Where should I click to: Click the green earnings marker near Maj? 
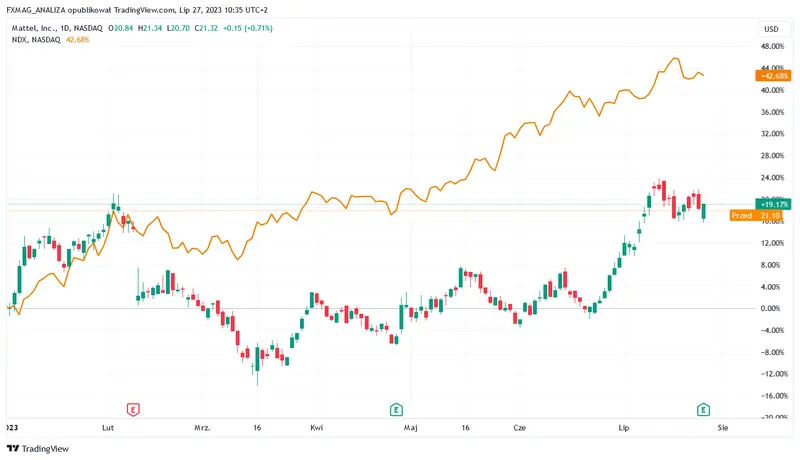tap(396, 409)
